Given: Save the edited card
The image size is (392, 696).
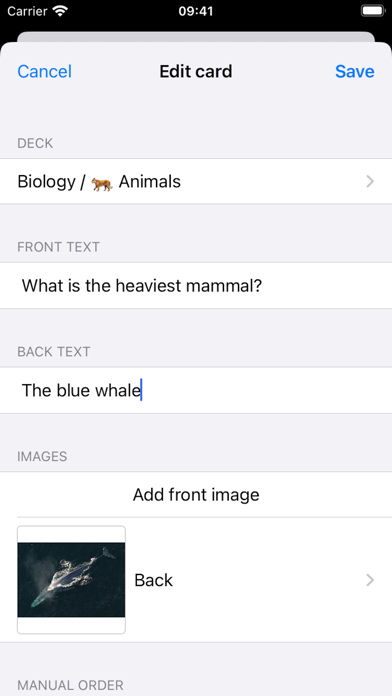Looking at the screenshot, I should coord(355,71).
